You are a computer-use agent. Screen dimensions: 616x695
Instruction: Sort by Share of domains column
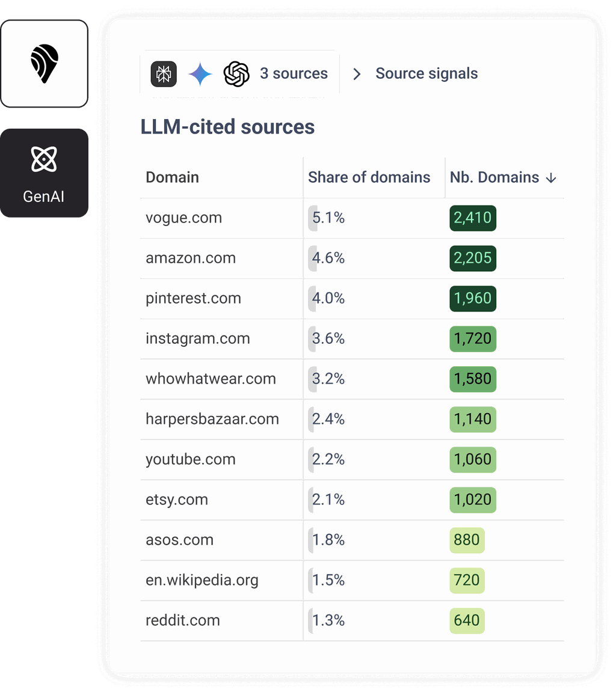pyautogui.click(x=369, y=177)
